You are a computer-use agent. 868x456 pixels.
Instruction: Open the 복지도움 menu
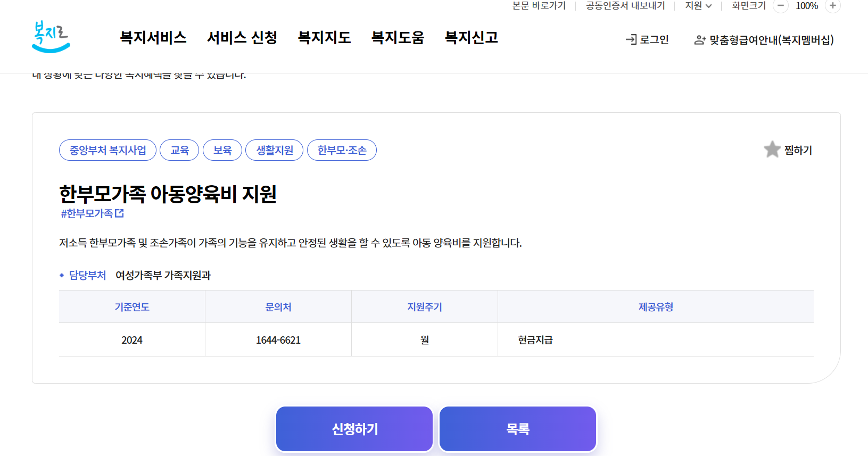coord(398,37)
